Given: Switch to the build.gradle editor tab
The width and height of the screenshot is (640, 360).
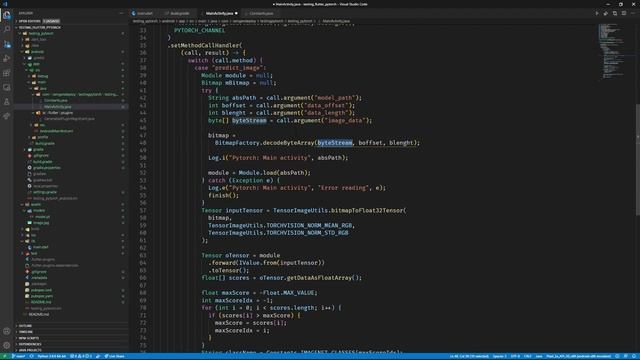Looking at the screenshot, I should coord(179,13).
